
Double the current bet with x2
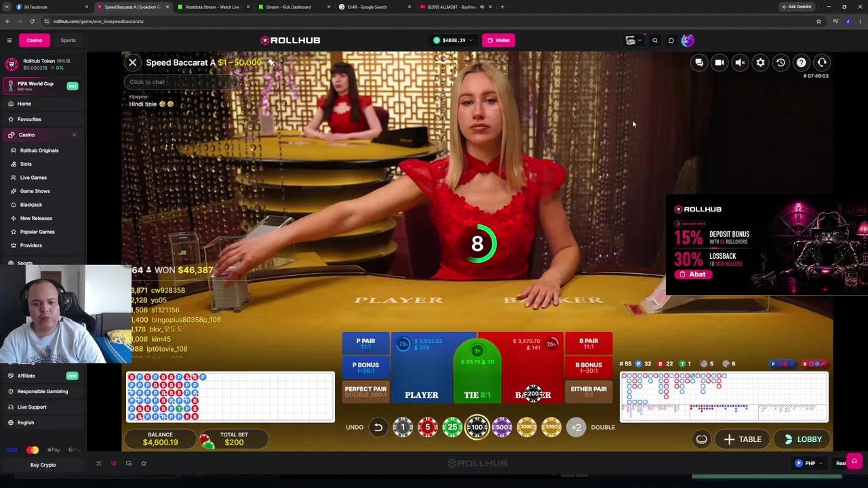point(576,427)
